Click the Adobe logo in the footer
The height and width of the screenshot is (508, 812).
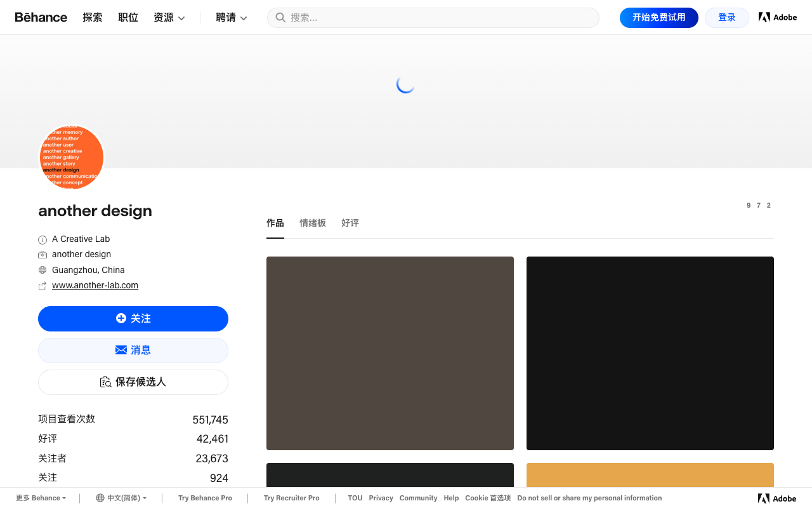777,498
